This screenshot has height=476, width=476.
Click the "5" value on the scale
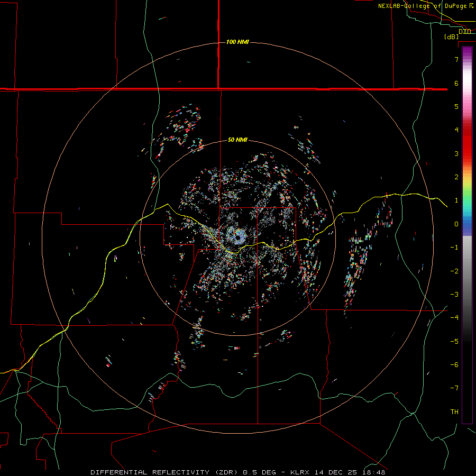456,106
